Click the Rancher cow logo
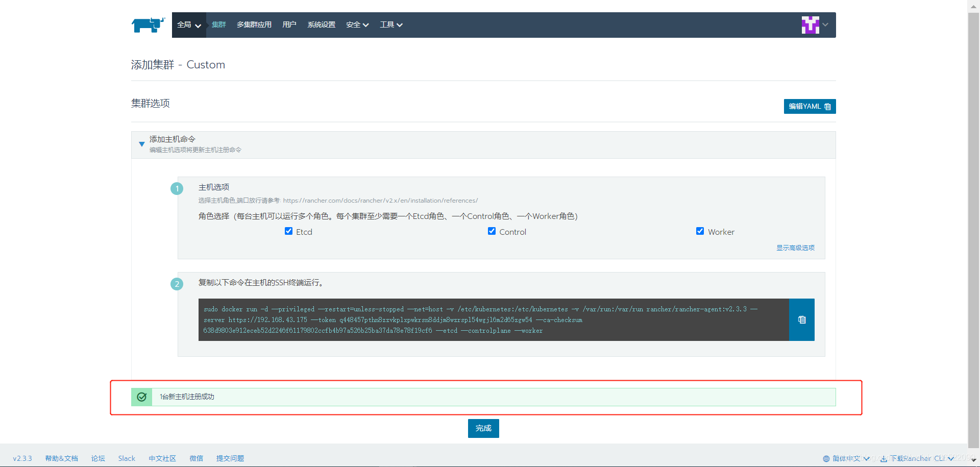This screenshot has width=980, height=467. (148, 24)
